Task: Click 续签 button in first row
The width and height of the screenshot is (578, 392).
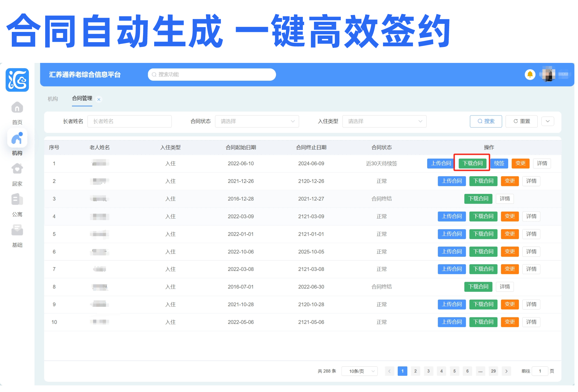Action: pyautogui.click(x=499, y=163)
